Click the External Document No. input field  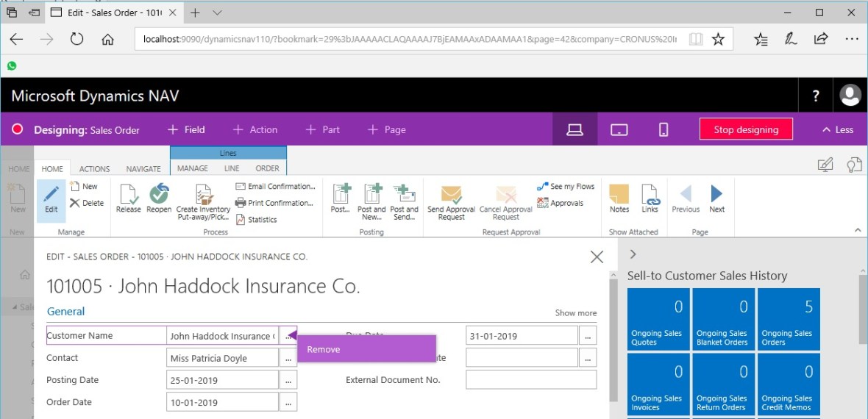point(531,380)
